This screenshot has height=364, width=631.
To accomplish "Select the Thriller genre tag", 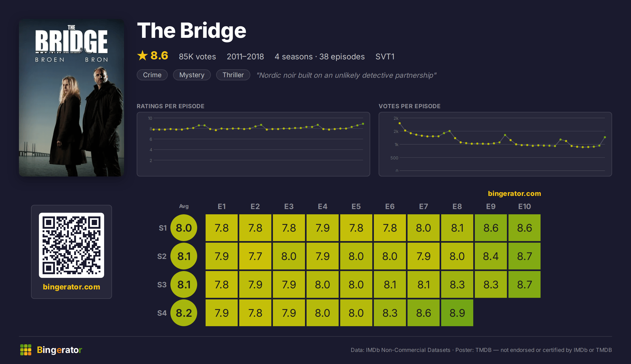I will coord(233,75).
